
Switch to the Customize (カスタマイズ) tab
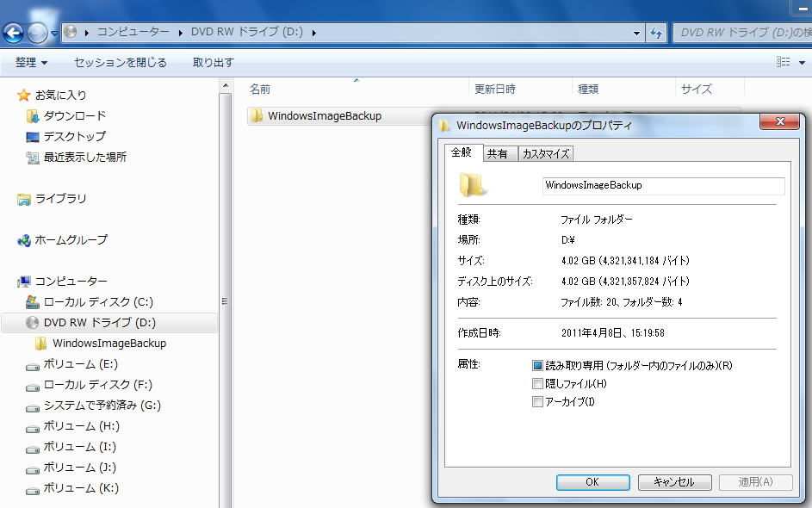(545, 154)
